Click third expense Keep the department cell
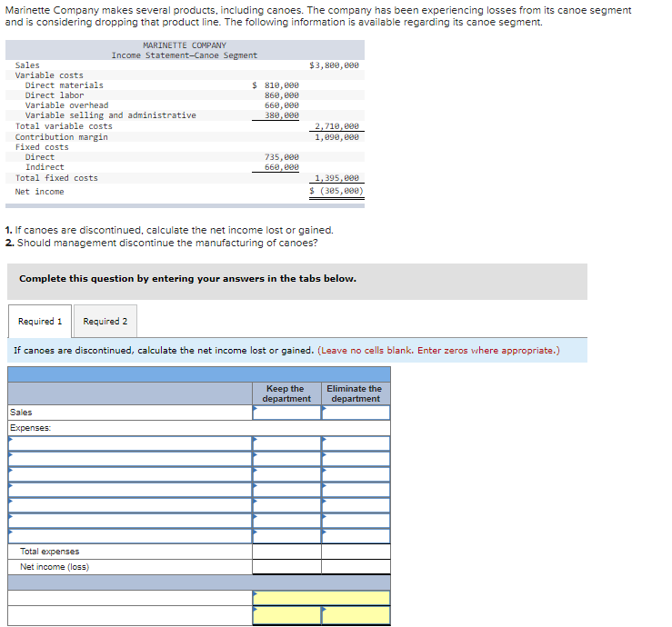 point(286,474)
